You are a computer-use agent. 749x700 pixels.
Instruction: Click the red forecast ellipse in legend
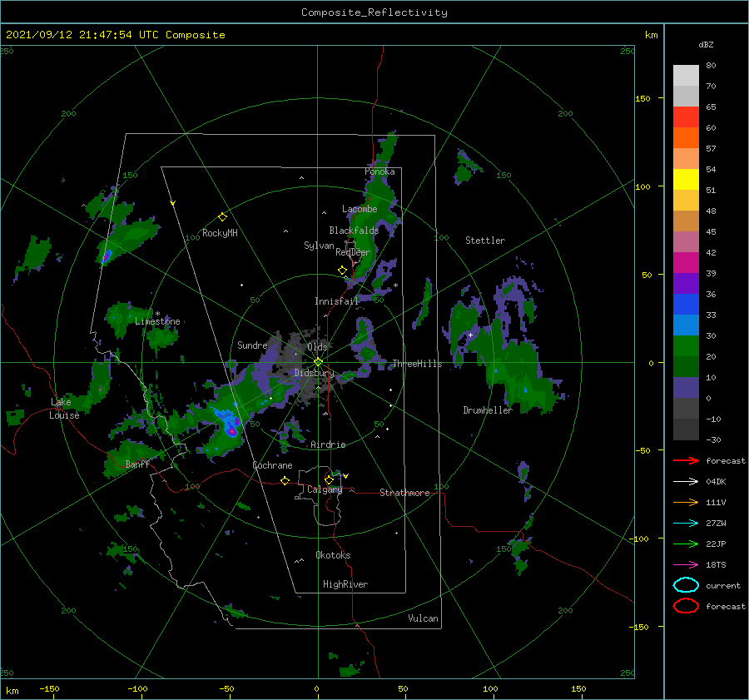pyautogui.click(x=686, y=606)
